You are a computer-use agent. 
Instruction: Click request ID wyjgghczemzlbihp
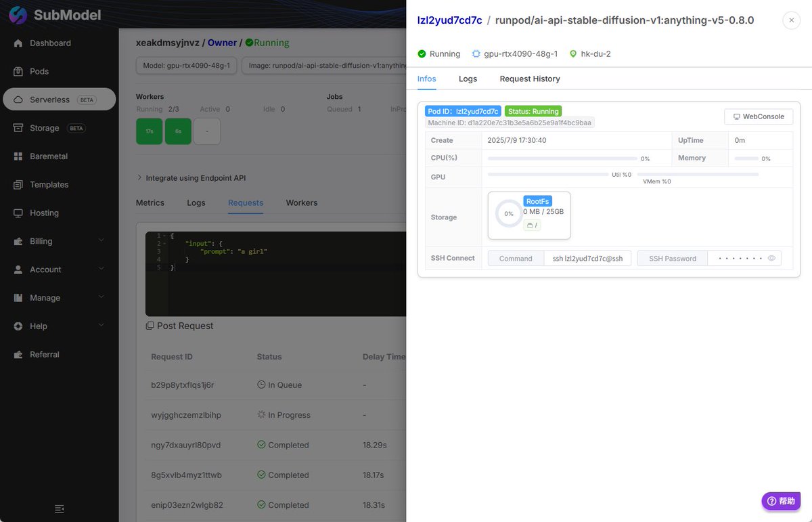click(186, 415)
